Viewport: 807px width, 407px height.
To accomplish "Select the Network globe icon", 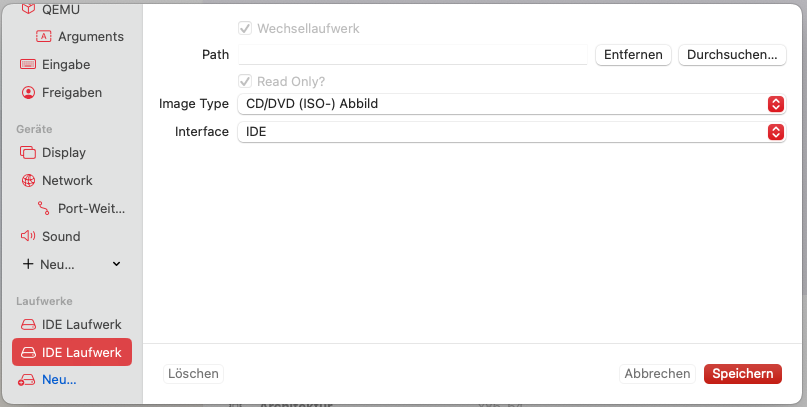I will pyautogui.click(x=27, y=181).
